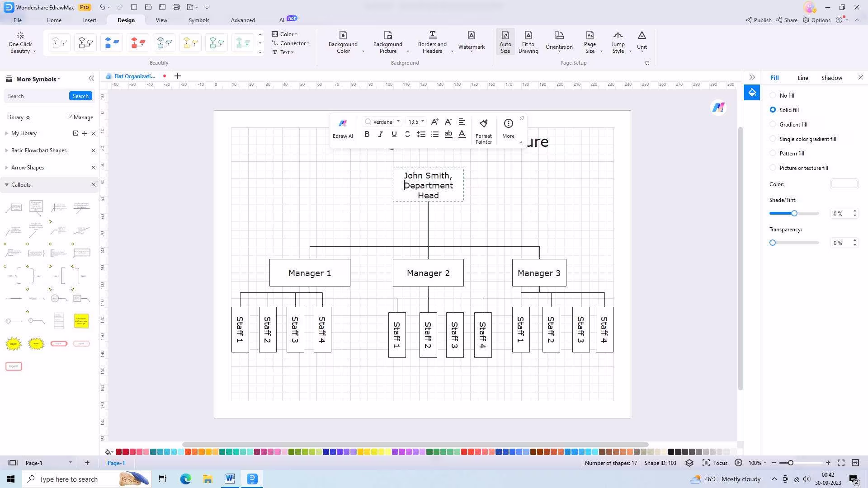Open the Verdana font dropdown
This screenshot has height=488, width=868.
point(398,122)
